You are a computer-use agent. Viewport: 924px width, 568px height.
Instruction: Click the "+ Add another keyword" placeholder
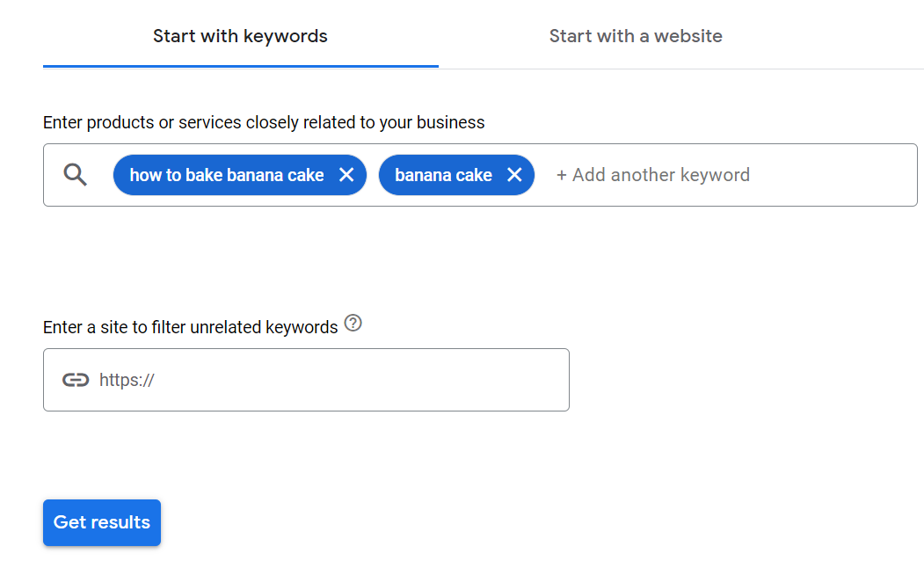pos(652,175)
